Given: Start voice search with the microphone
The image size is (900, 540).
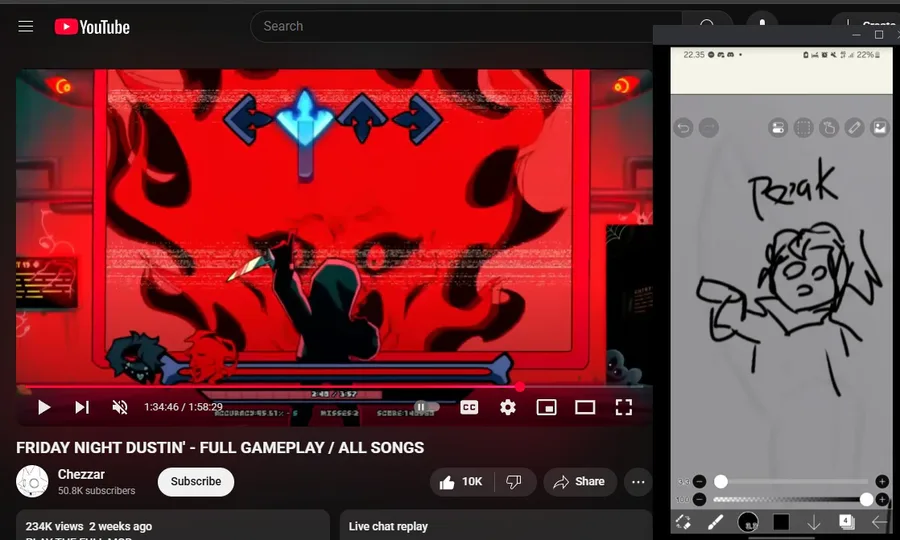Looking at the screenshot, I should [x=762, y=26].
